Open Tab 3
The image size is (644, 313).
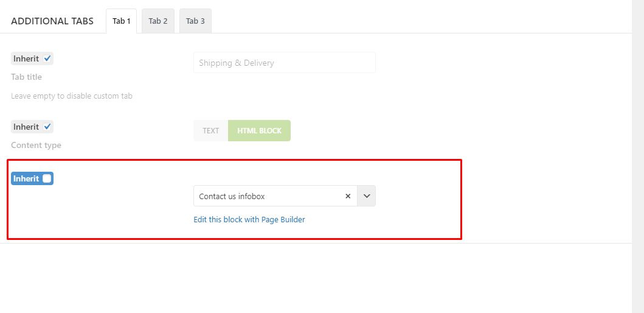click(195, 21)
